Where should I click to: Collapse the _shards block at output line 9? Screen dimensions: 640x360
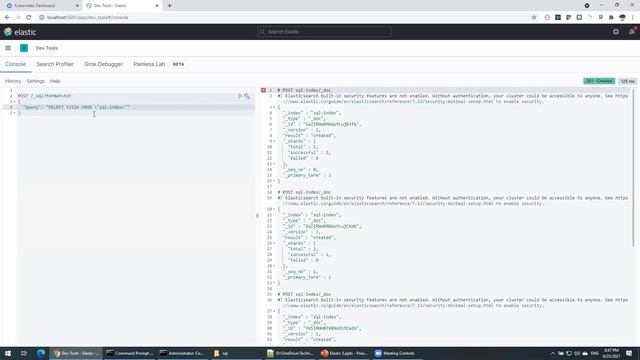point(274,141)
